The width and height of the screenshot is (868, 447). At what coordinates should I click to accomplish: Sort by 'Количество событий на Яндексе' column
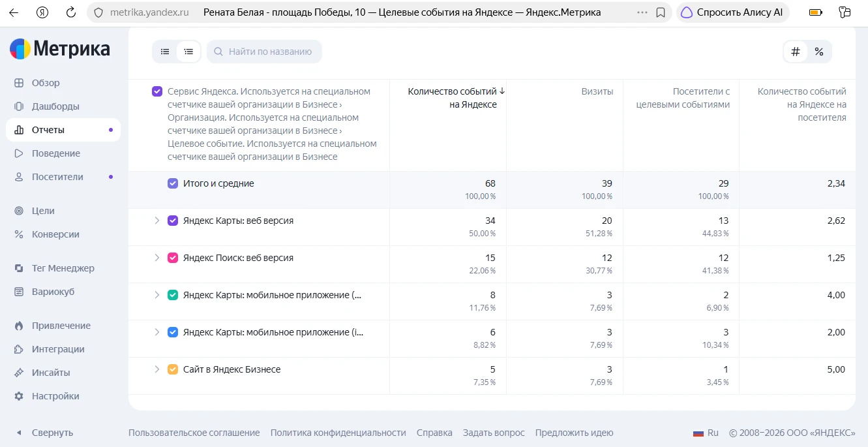[456, 98]
